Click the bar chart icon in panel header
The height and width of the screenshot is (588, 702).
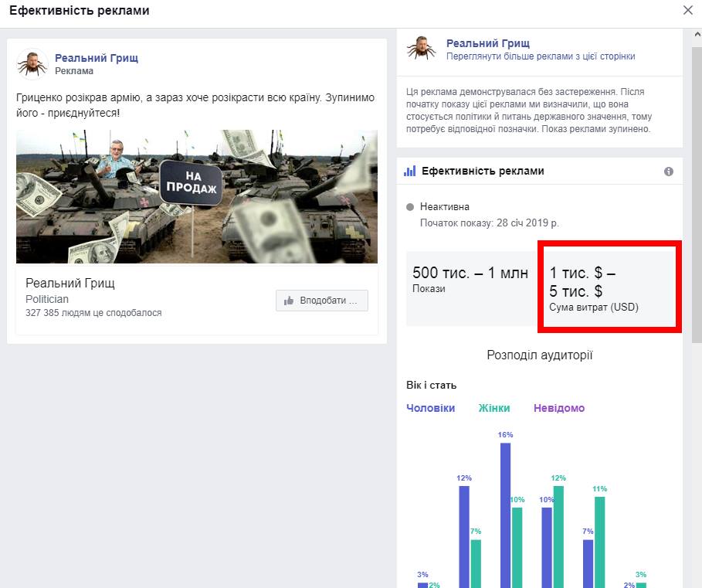pos(410,171)
